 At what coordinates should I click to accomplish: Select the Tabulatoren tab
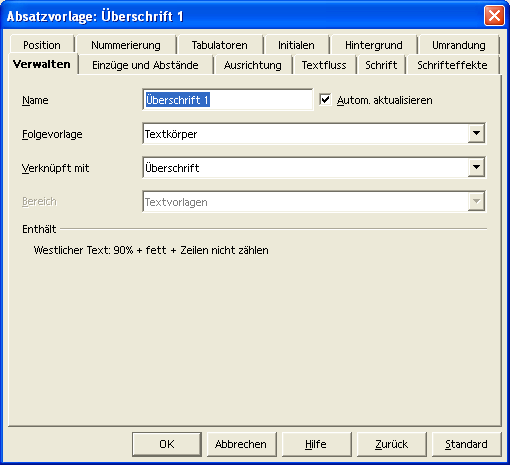pyautogui.click(x=220, y=45)
